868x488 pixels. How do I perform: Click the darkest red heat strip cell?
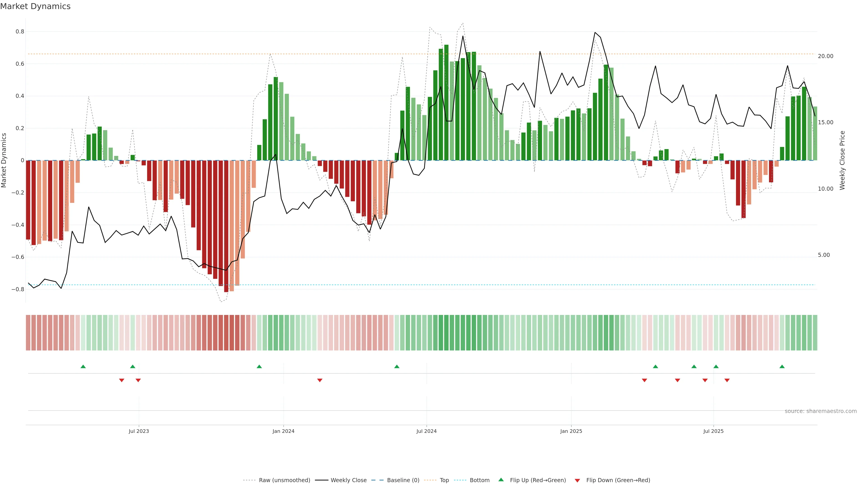pyautogui.click(x=226, y=332)
